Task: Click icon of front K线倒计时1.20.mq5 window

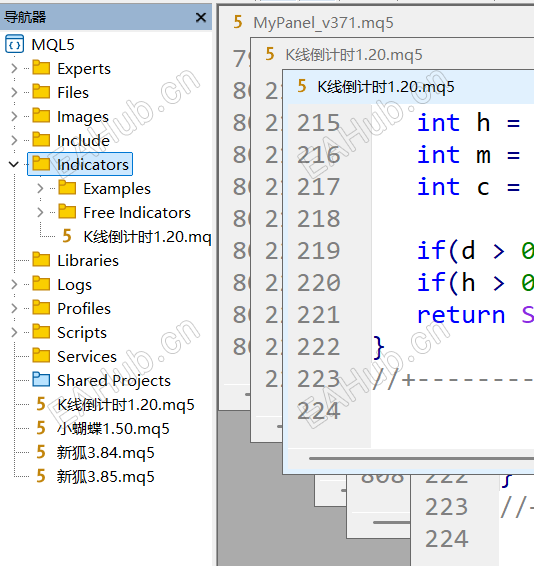Action: (x=302, y=86)
